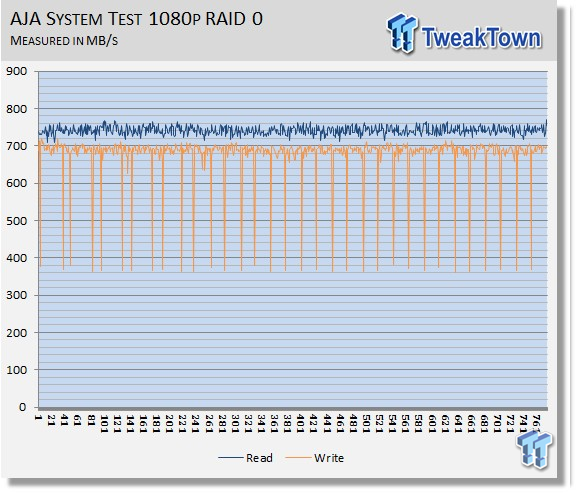Click the blue Read legend line marker
This screenshot has width=576, height=493.
click(230, 458)
